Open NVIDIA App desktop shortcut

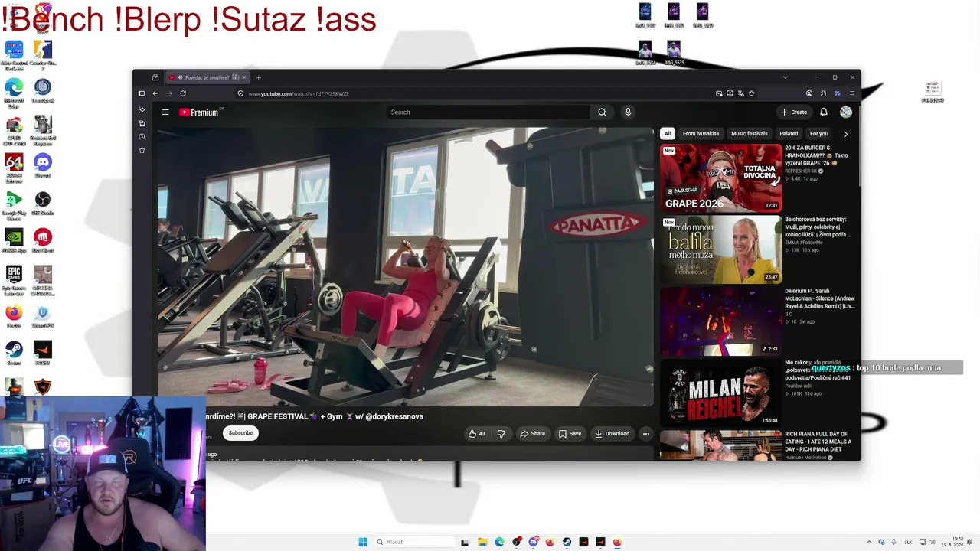coord(14,240)
